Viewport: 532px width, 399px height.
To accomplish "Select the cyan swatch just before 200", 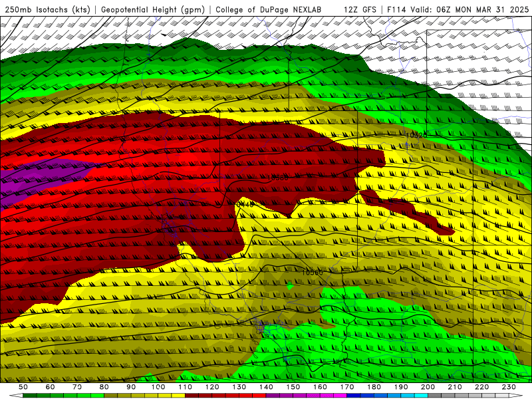I will pyautogui.click(x=422, y=396).
